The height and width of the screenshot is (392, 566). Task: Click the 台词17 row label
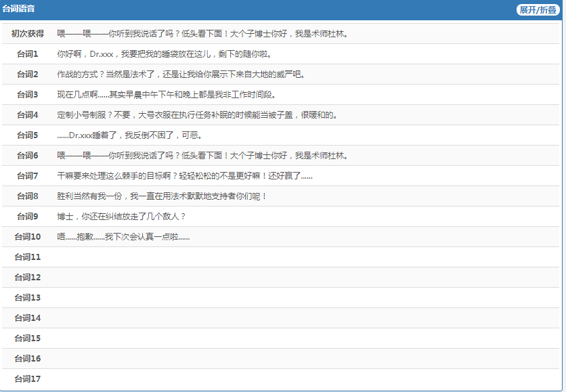click(x=28, y=379)
